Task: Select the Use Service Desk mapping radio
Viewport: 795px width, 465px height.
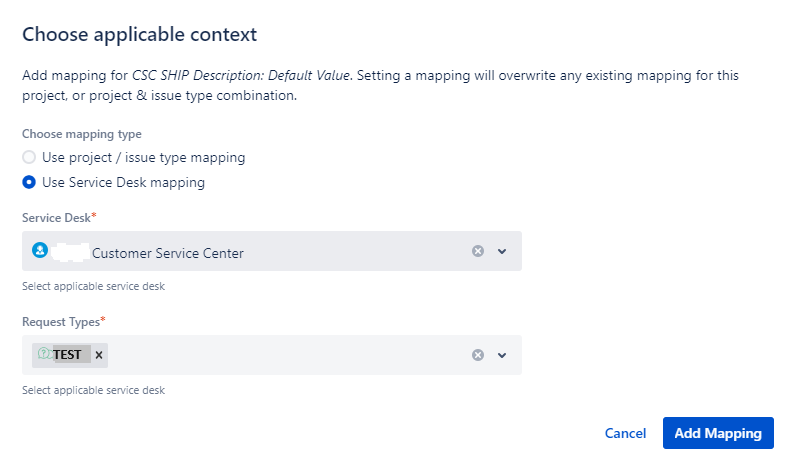Action: point(29,182)
